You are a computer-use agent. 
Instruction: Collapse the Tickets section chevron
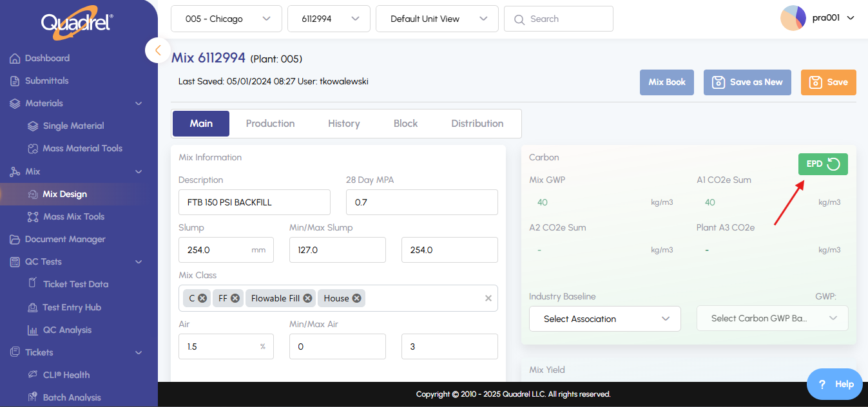pos(139,352)
